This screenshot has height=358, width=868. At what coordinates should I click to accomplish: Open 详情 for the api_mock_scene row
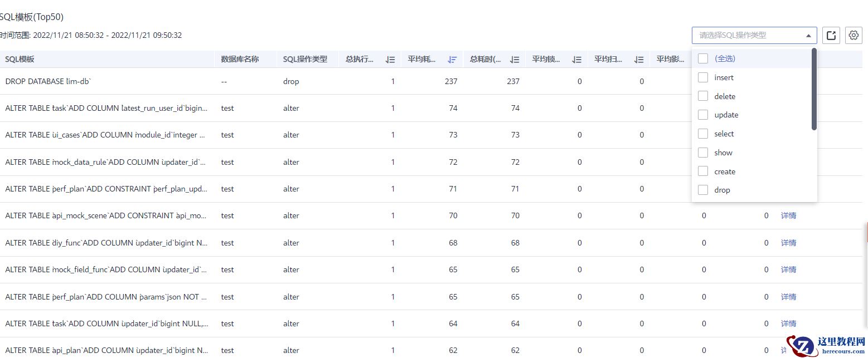click(788, 215)
